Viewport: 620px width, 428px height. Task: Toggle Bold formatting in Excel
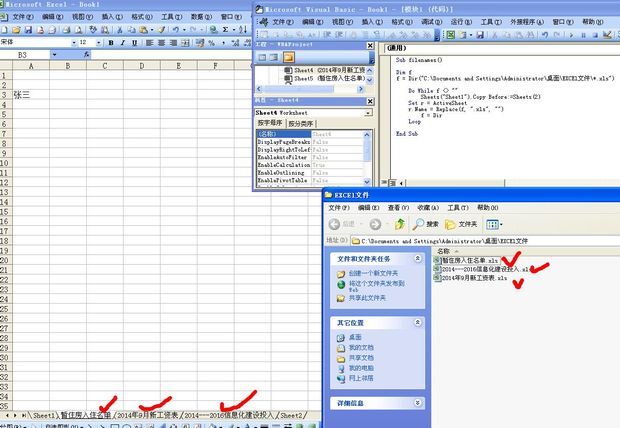click(x=111, y=43)
